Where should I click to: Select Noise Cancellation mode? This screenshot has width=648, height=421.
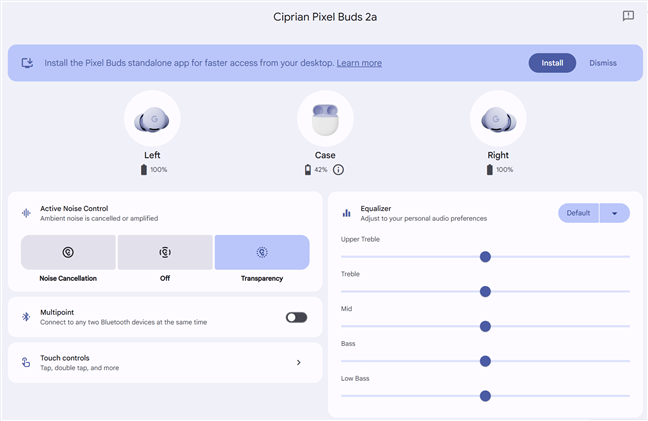tap(68, 253)
